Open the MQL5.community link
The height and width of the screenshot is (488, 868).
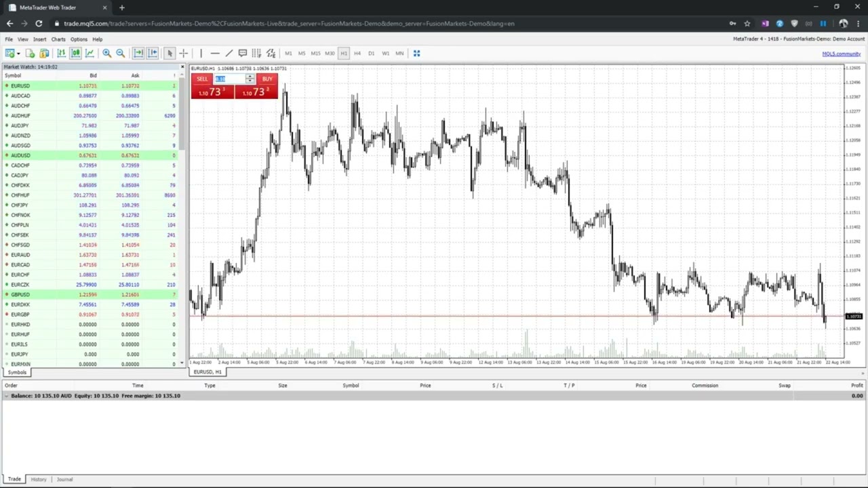[841, 54]
